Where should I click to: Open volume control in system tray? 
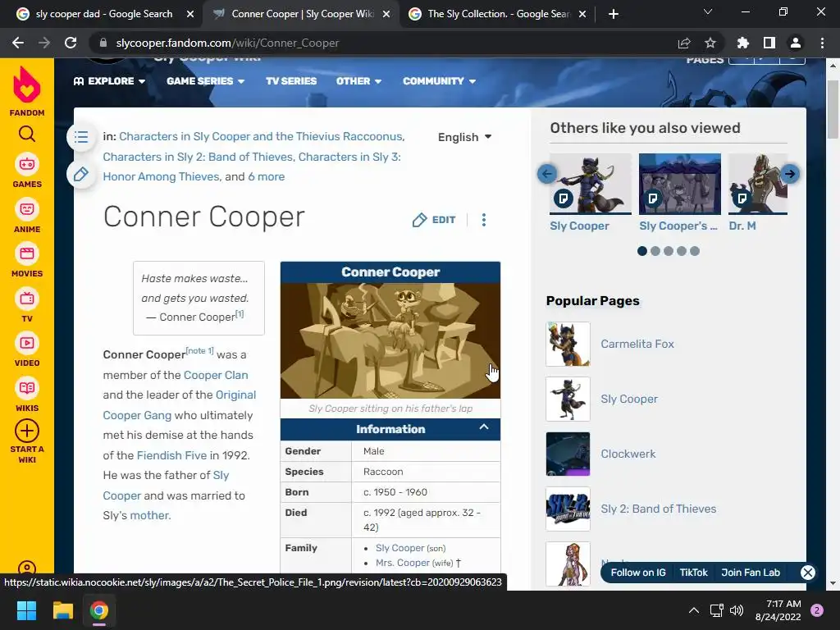737,610
